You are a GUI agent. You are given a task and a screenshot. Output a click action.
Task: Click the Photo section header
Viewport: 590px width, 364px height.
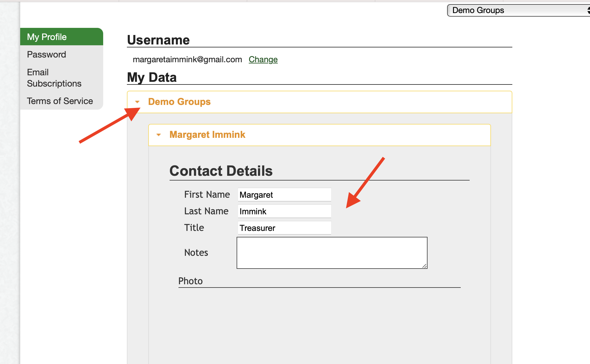[191, 281]
